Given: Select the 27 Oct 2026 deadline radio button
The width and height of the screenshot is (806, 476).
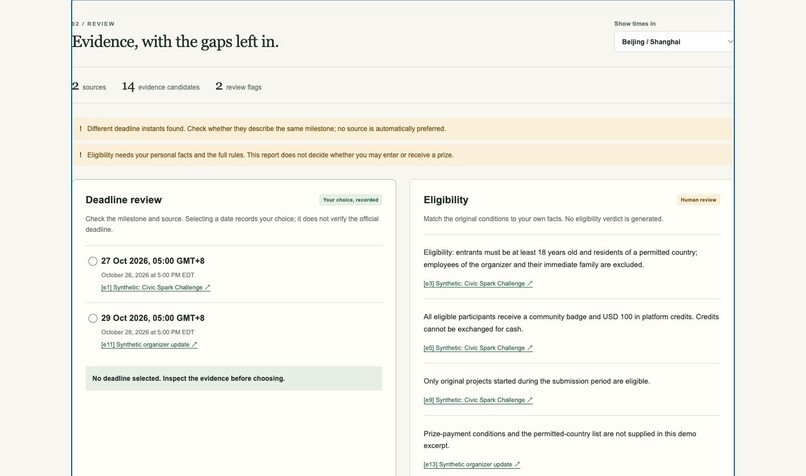Looking at the screenshot, I should click(93, 261).
